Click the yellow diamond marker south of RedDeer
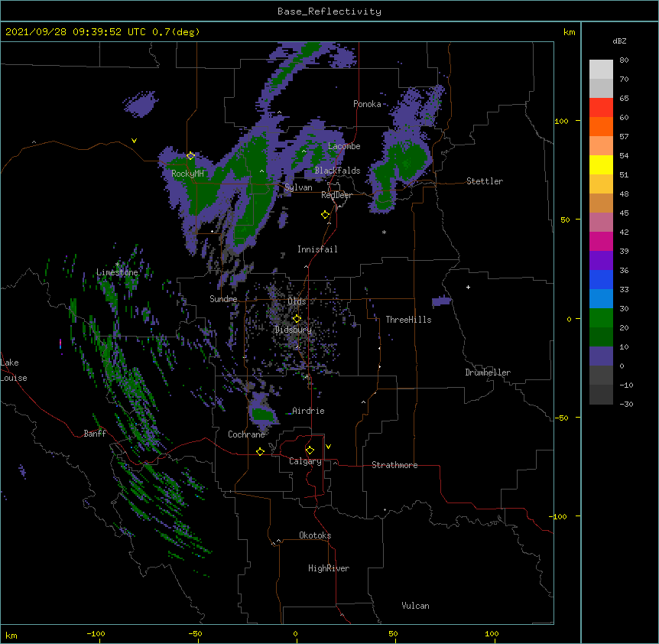Screen dimensions: 659x644 tap(325, 215)
